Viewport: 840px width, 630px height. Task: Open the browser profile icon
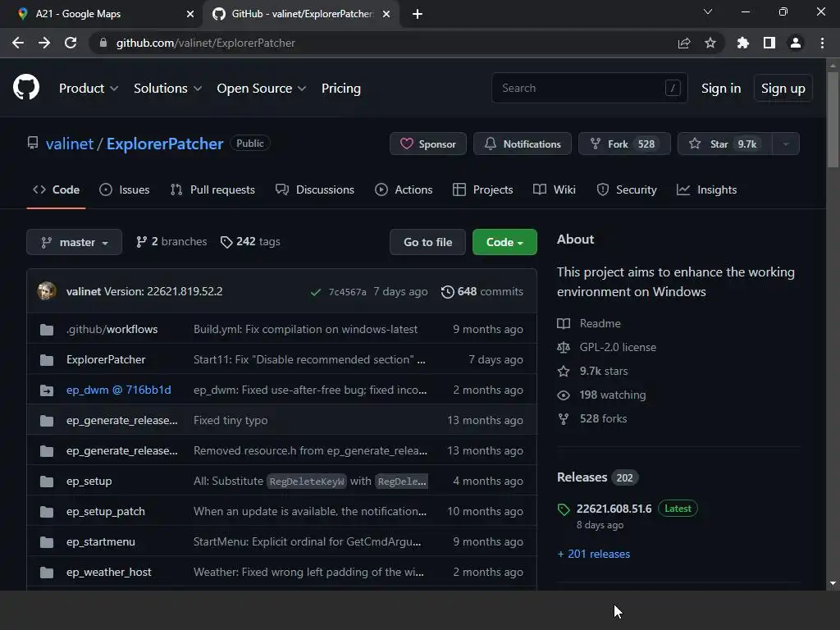pos(796,43)
